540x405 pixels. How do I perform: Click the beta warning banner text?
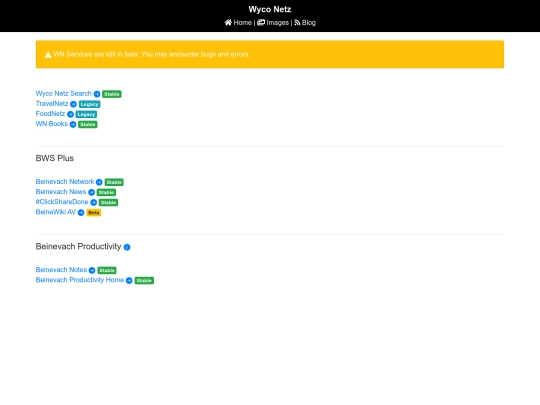coord(152,54)
